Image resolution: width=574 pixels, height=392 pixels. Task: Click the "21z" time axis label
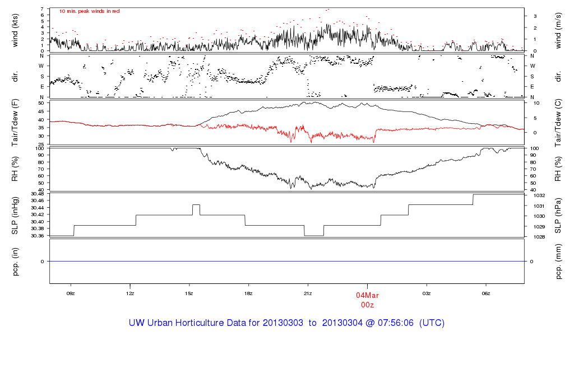point(308,293)
